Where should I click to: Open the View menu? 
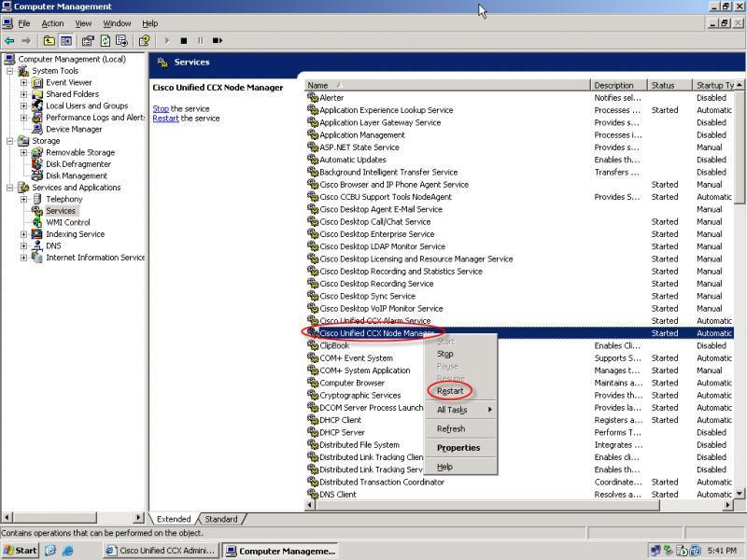pos(83,23)
